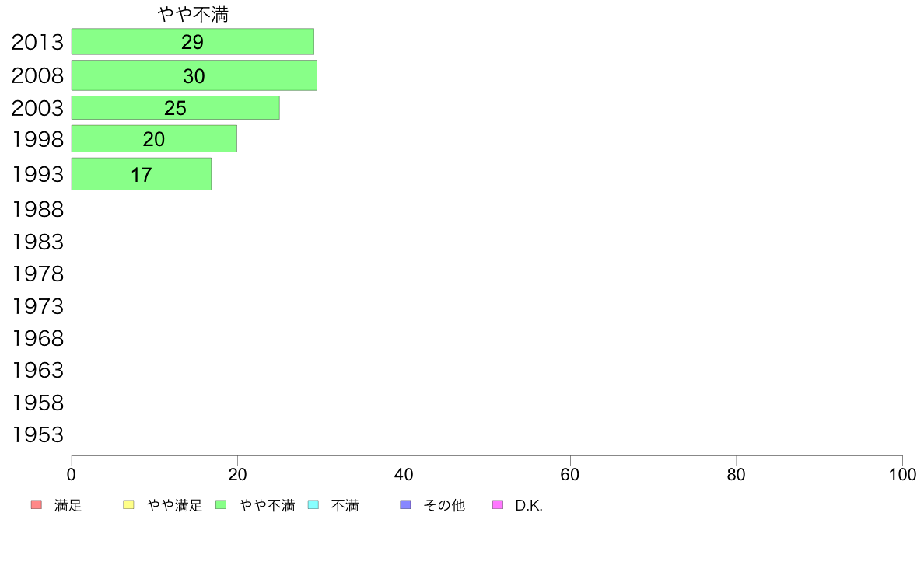Click the 1953 year axis label

point(37,434)
